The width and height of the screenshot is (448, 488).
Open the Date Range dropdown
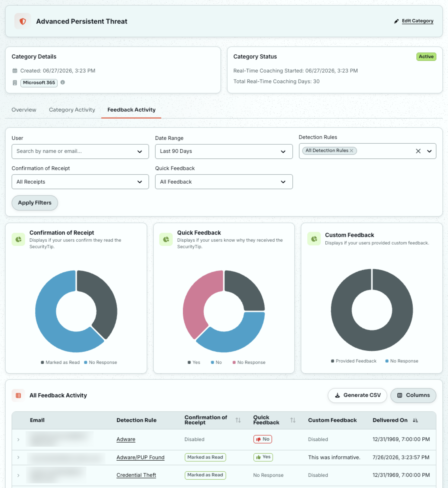pyautogui.click(x=224, y=152)
